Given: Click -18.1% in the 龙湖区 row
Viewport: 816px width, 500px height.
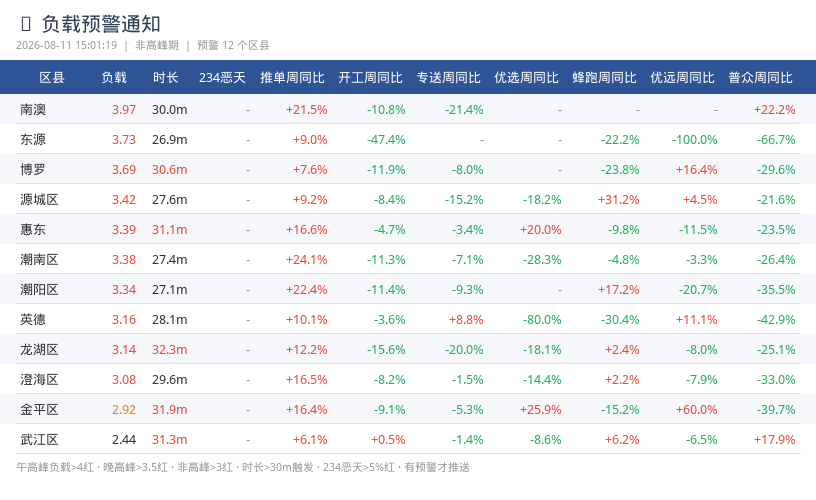Looking at the screenshot, I should (542, 350).
